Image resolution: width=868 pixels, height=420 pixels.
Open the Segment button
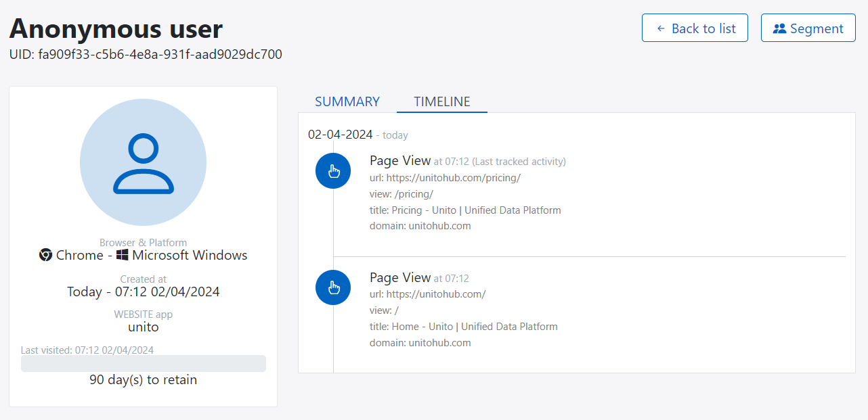(808, 28)
